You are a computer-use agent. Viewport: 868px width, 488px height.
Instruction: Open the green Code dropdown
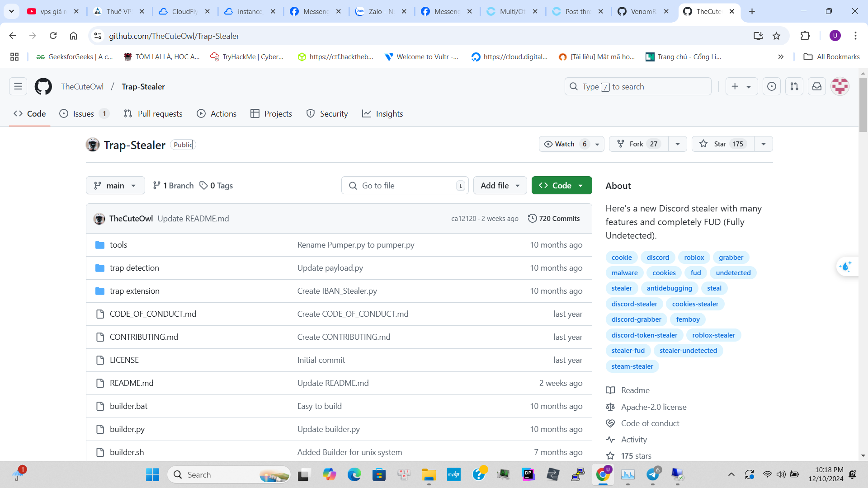point(561,185)
